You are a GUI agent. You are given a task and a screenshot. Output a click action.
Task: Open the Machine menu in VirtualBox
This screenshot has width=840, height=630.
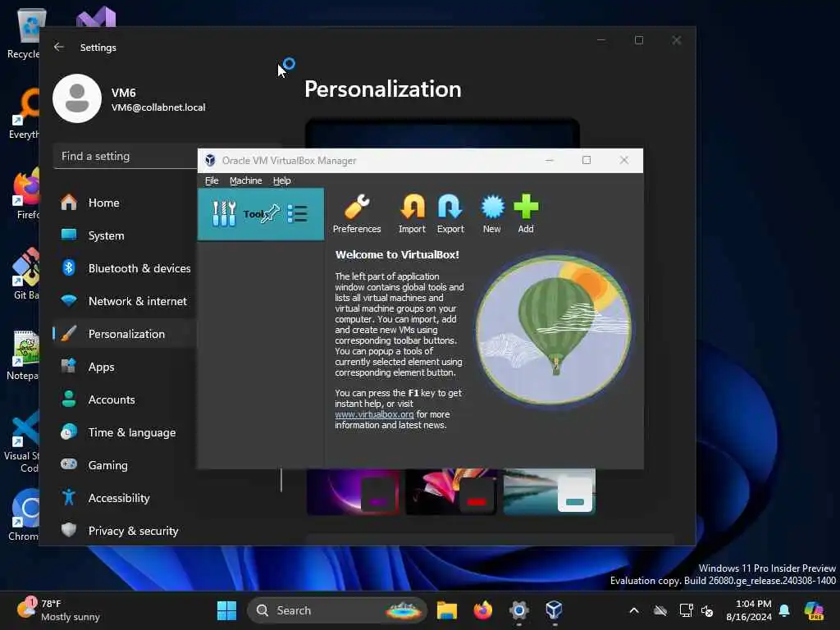246,180
